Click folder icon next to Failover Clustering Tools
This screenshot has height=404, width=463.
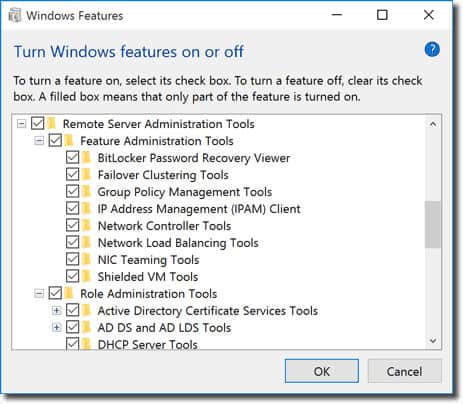click(86, 175)
